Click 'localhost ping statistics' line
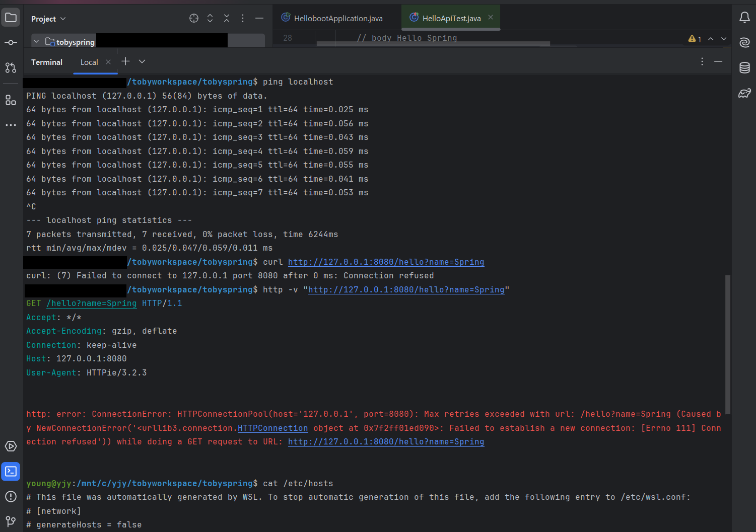The image size is (756, 532). click(109, 220)
